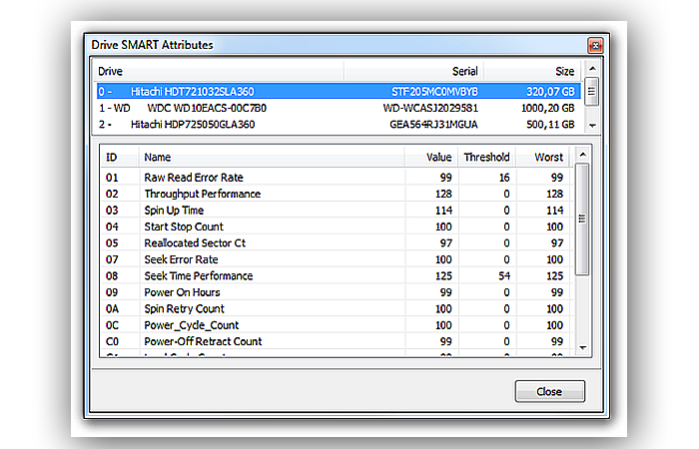The width and height of the screenshot is (699, 449).
Task: Select the WDC WD10EACS-00C7B0 drive row
Action: (x=339, y=108)
